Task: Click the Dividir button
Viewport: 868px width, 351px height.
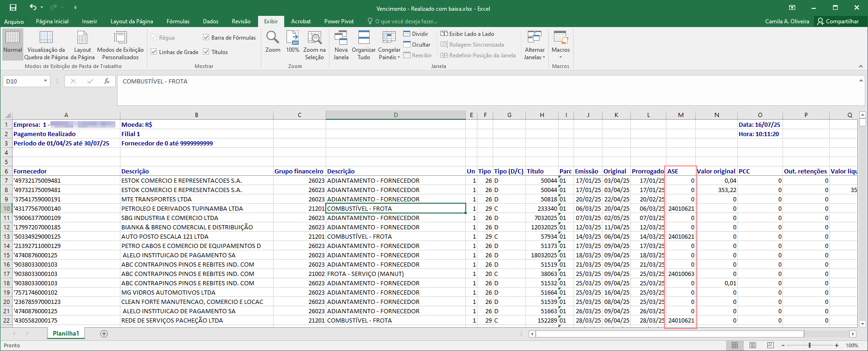Action: coord(416,34)
